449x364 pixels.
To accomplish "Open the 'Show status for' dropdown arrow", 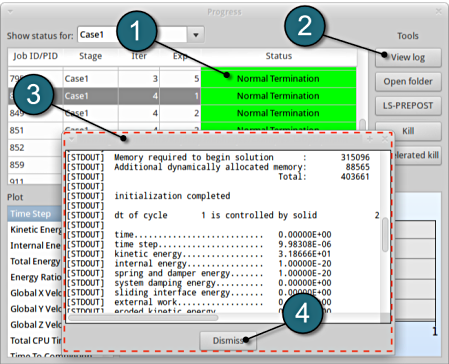I will tap(196, 35).
